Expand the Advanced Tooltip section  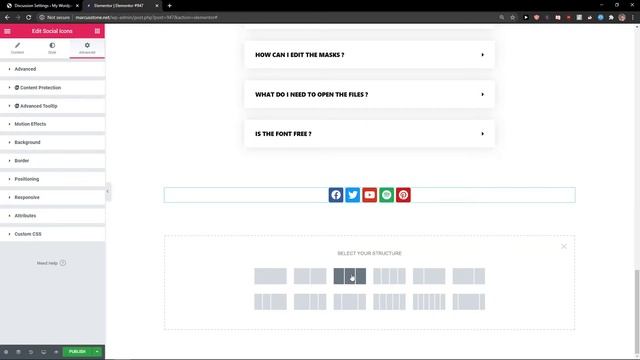click(x=52, y=106)
